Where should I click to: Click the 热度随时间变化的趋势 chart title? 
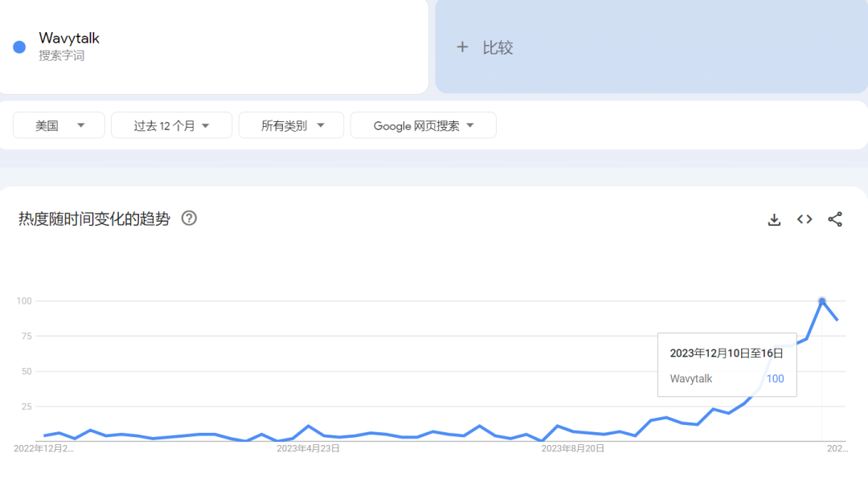(x=94, y=219)
